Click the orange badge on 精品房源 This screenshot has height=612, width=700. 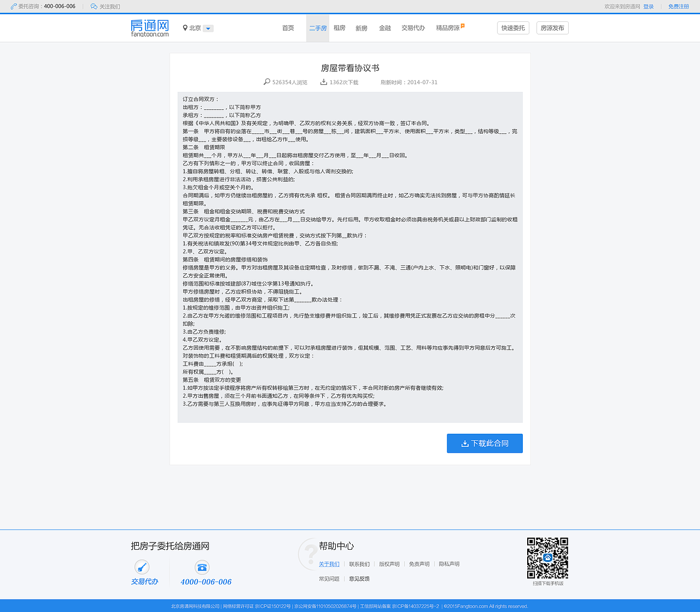pos(463,25)
